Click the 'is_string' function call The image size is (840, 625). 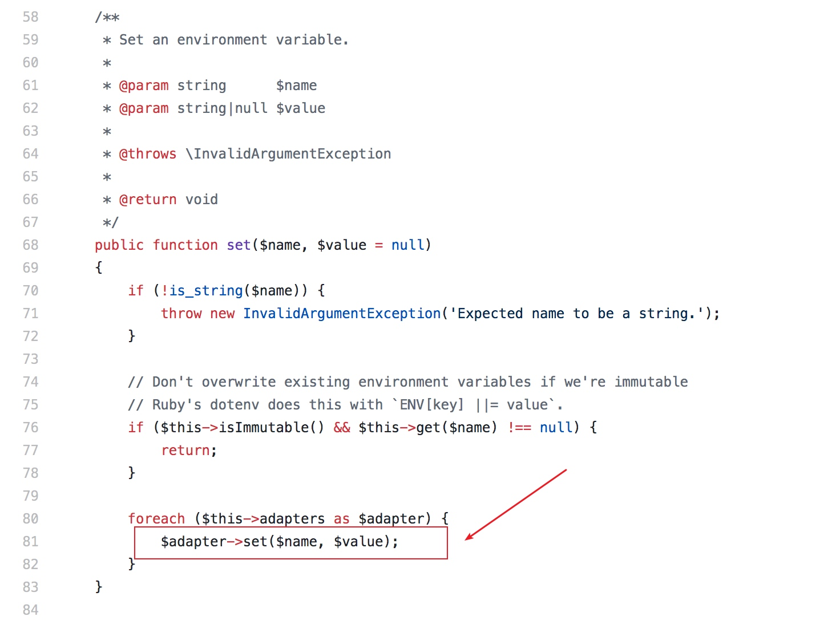point(206,291)
